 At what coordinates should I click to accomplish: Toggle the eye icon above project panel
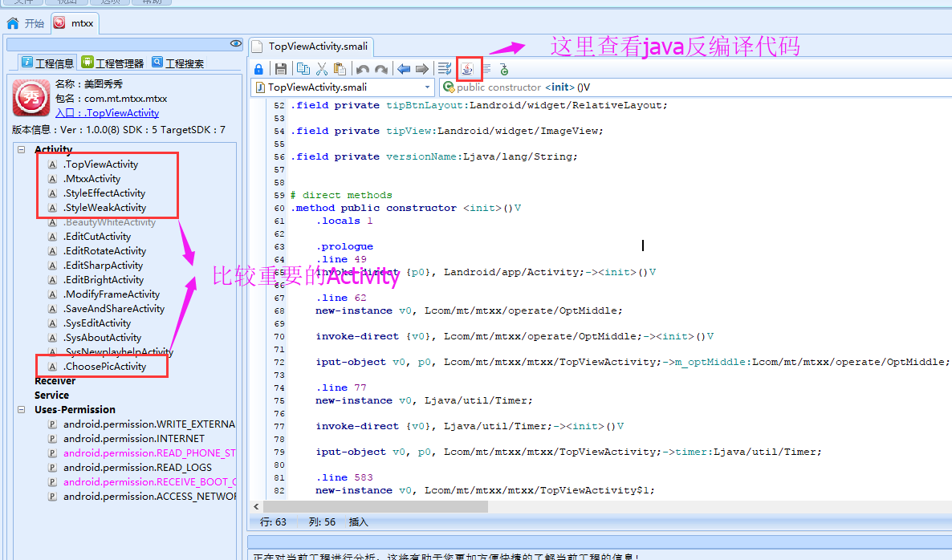pyautogui.click(x=235, y=43)
